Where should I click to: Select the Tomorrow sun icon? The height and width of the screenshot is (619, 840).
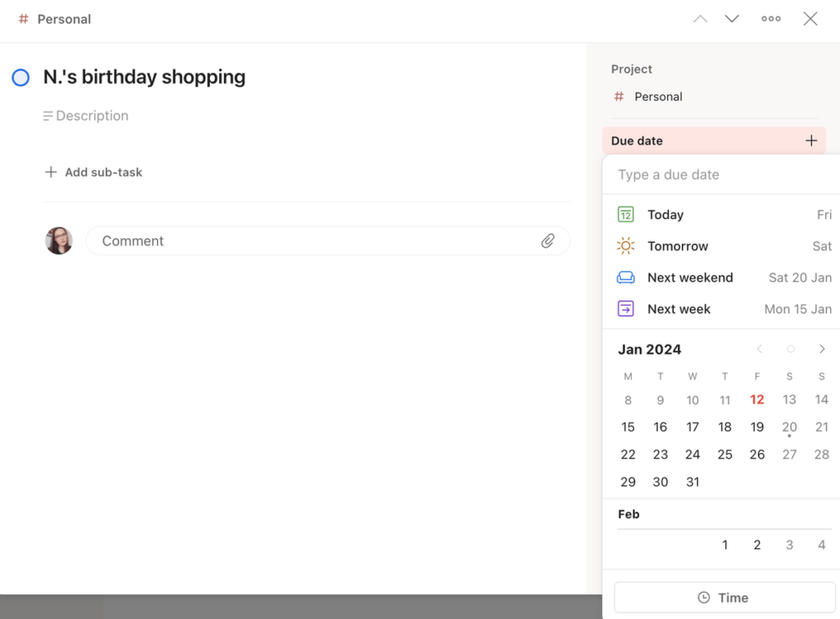[x=626, y=245]
